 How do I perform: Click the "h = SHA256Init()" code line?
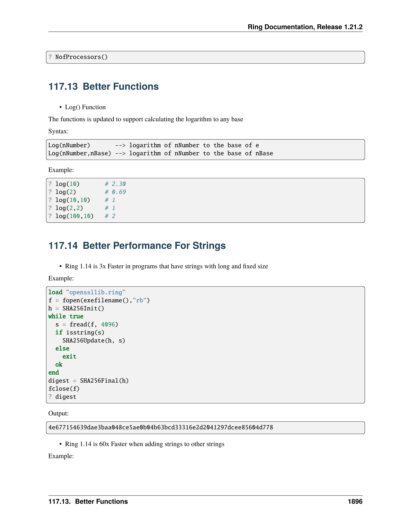pos(76,308)
